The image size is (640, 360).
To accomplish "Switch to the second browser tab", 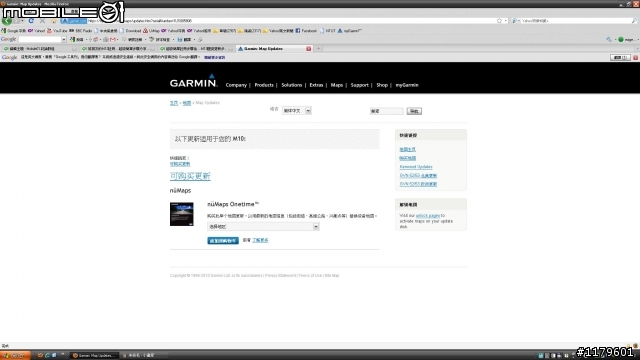I will tap(118, 49).
